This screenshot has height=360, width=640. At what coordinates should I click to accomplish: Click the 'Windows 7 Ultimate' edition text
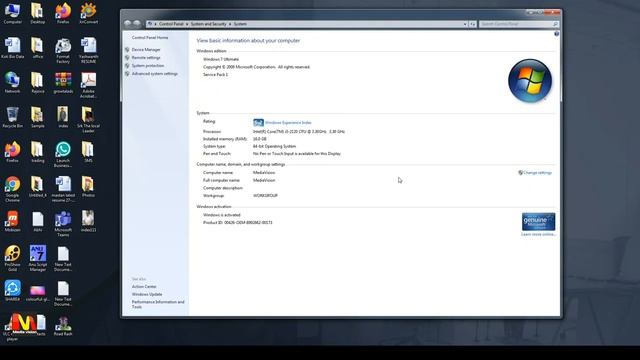221,59
